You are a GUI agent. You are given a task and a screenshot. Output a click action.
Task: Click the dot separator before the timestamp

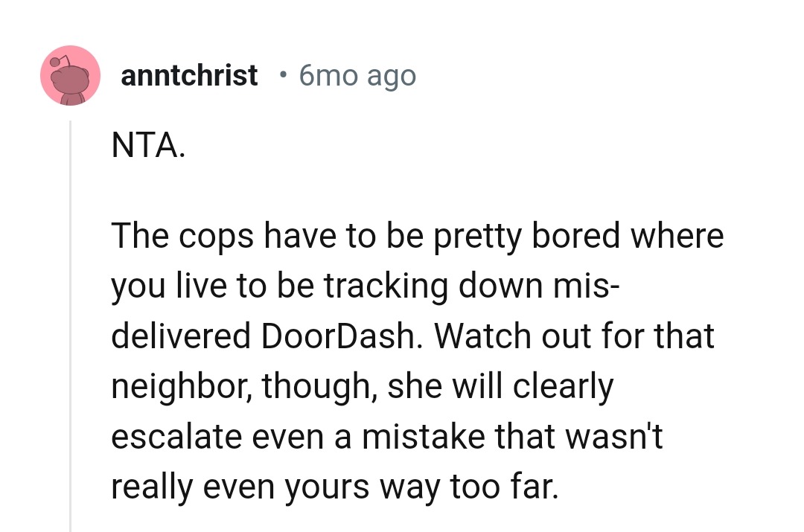click(281, 75)
